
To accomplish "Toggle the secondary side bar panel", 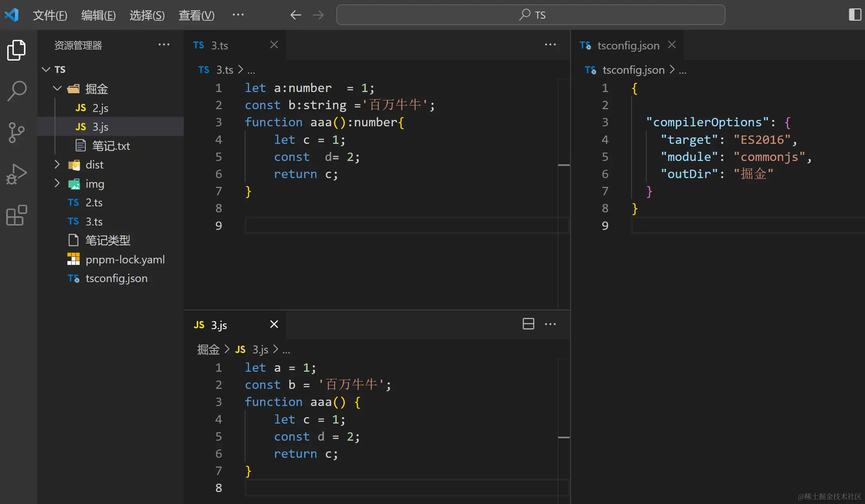I will pos(855,15).
